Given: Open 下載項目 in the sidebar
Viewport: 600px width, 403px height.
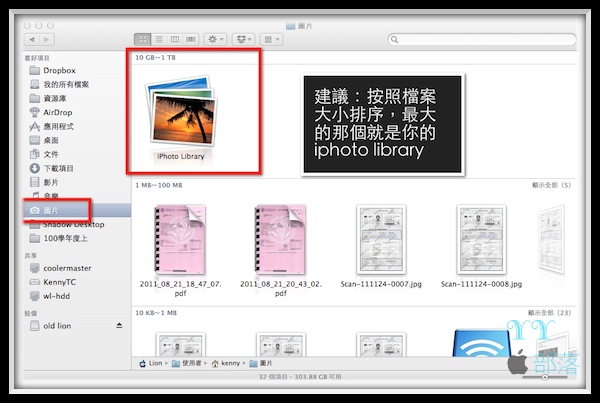Looking at the screenshot, I should pyautogui.click(x=51, y=168).
